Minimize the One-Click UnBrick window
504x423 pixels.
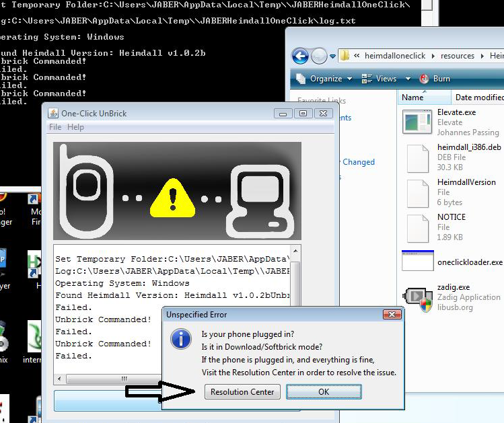coord(283,114)
